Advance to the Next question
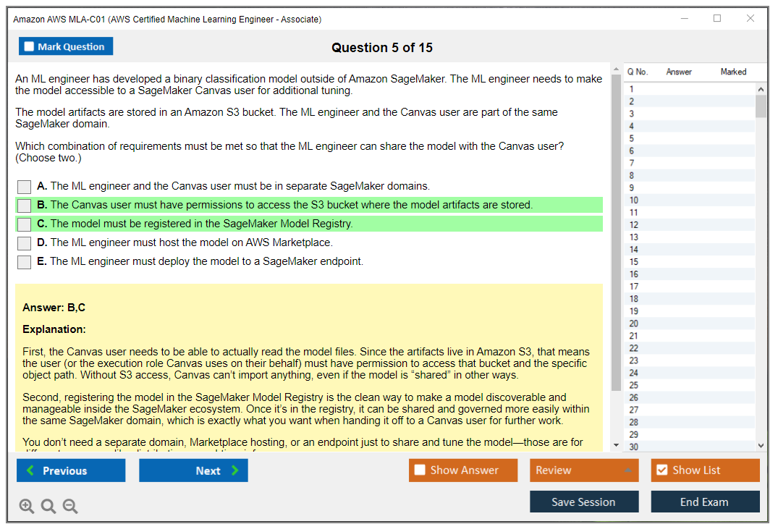 pos(193,470)
